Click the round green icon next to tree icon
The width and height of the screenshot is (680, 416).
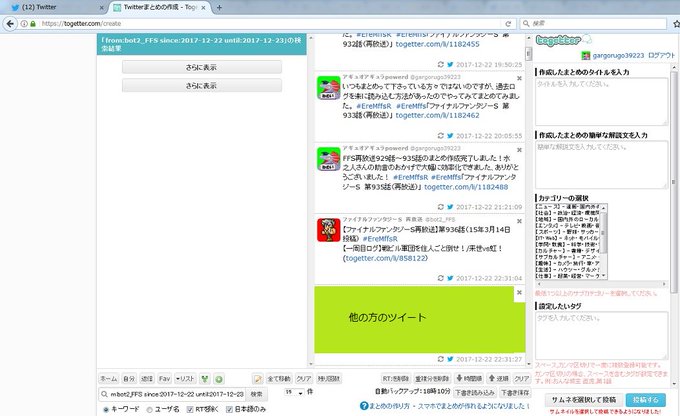[x=219, y=379]
